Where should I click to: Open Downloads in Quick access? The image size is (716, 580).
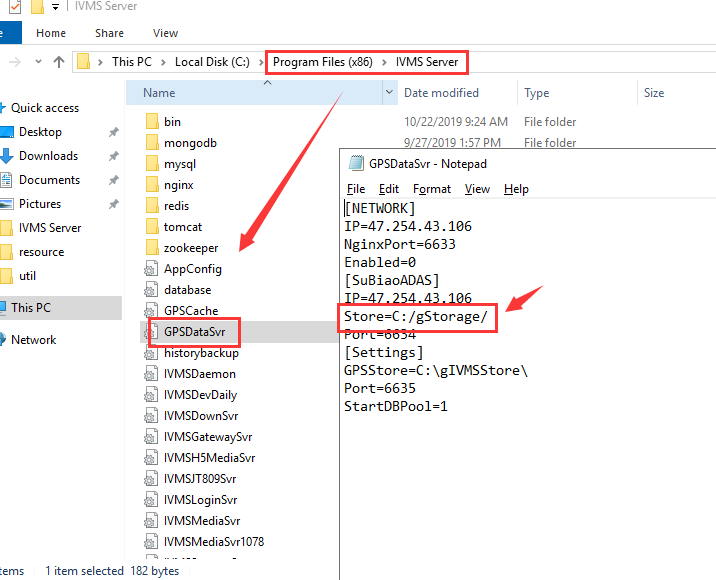[x=48, y=156]
